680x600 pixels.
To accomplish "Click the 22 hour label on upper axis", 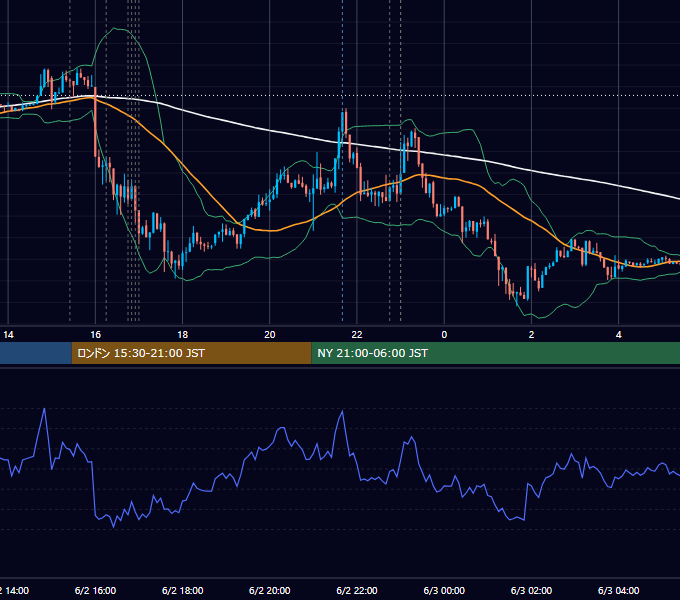I will pos(357,335).
